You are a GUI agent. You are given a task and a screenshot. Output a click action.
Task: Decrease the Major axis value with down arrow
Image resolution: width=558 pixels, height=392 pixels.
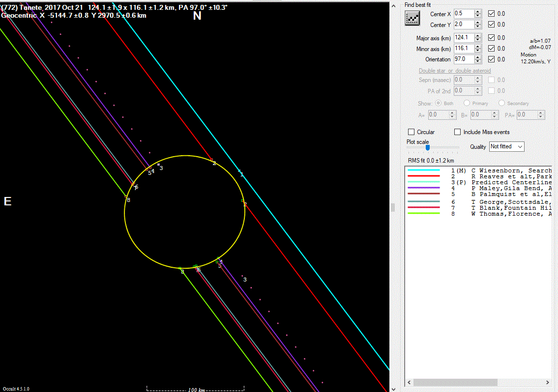point(478,40)
